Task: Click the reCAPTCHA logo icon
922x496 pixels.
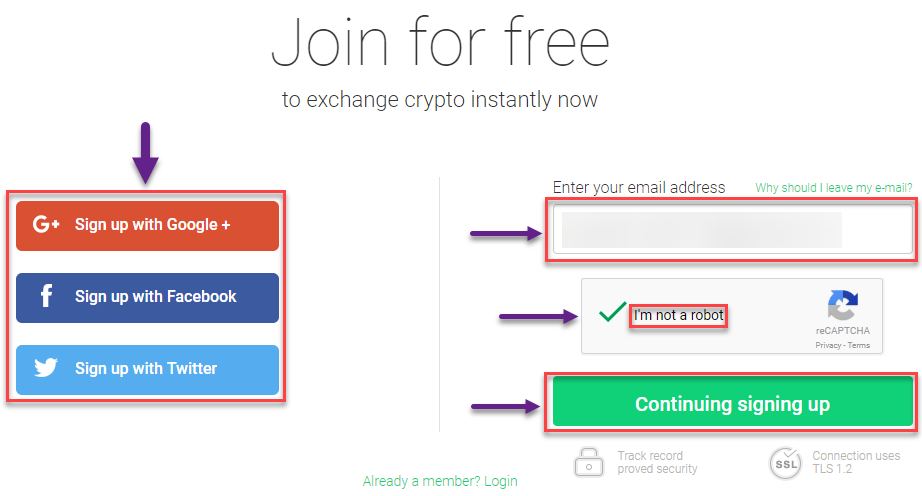Action: [843, 304]
